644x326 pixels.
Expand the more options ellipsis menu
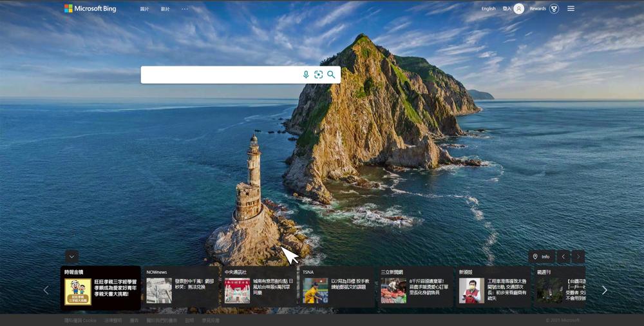click(x=185, y=9)
